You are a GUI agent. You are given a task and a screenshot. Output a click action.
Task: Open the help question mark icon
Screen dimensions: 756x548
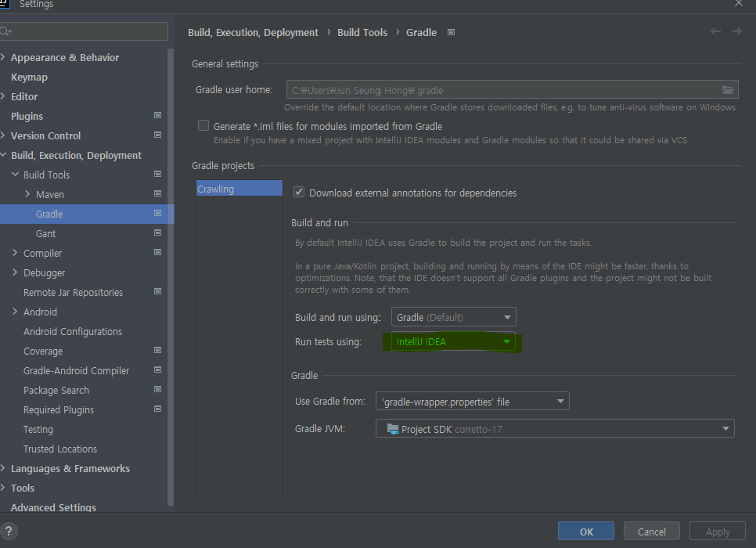[x=9, y=532]
